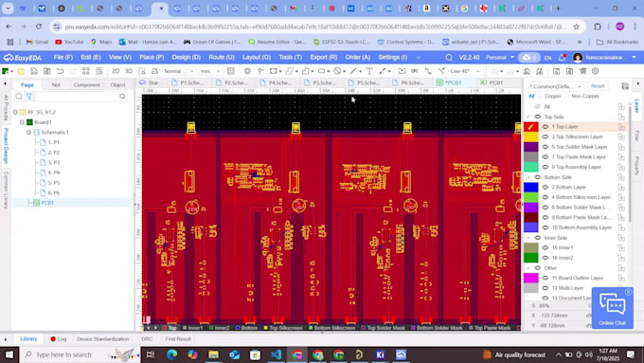Open the File (F) menu
This screenshot has height=363, width=644.
click(x=63, y=58)
